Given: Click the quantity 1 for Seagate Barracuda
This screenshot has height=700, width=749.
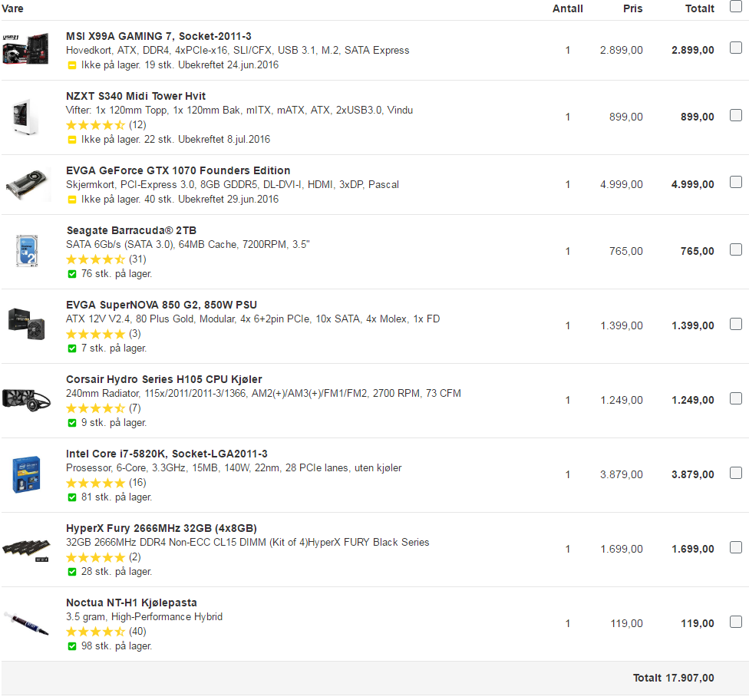Looking at the screenshot, I should pos(567,251).
